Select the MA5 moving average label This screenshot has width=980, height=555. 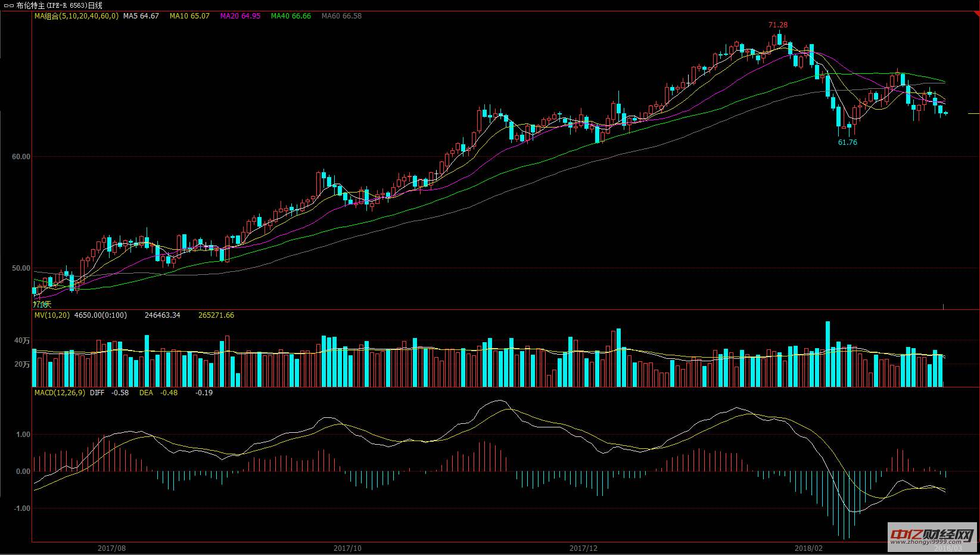tap(141, 16)
